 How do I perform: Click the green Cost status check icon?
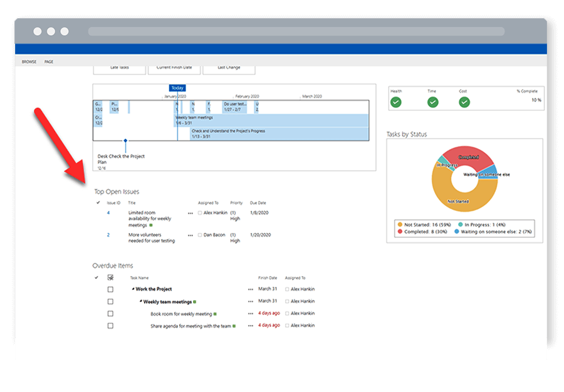tap(464, 101)
